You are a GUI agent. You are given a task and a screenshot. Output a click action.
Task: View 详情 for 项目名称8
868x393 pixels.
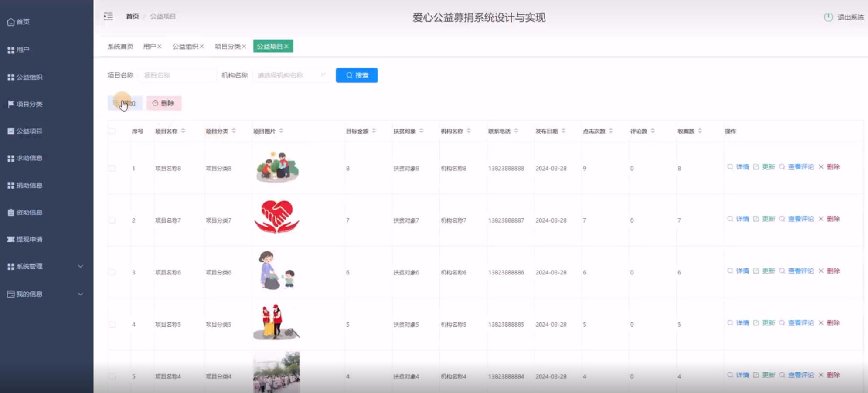(738, 167)
